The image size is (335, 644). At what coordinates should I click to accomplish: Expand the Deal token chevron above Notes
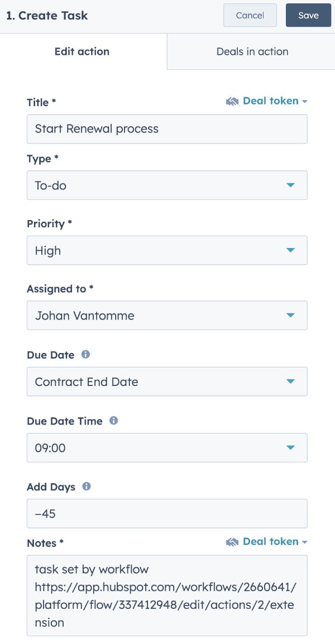pos(305,541)
